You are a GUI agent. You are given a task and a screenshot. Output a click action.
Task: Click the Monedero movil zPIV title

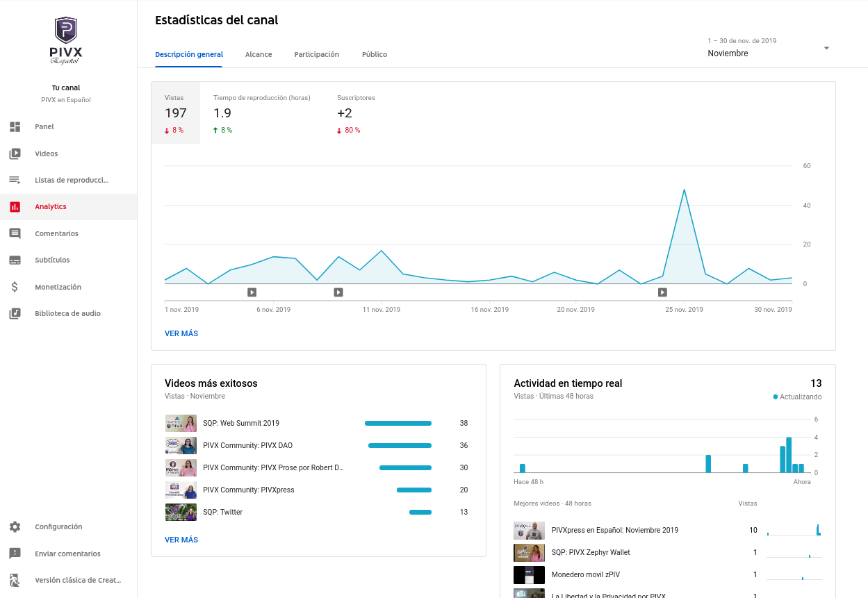pos(586,574)
